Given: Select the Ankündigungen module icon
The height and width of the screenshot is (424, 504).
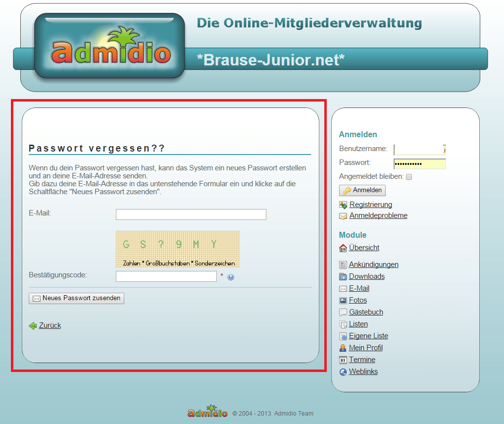Looking at the screenshot, I should tap(343, 264).
